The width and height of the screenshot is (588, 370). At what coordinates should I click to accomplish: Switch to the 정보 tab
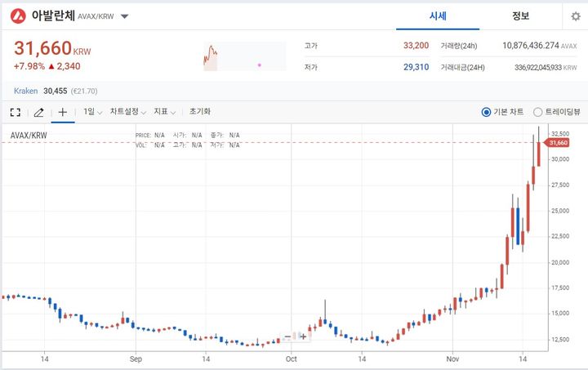coord(520,16)
